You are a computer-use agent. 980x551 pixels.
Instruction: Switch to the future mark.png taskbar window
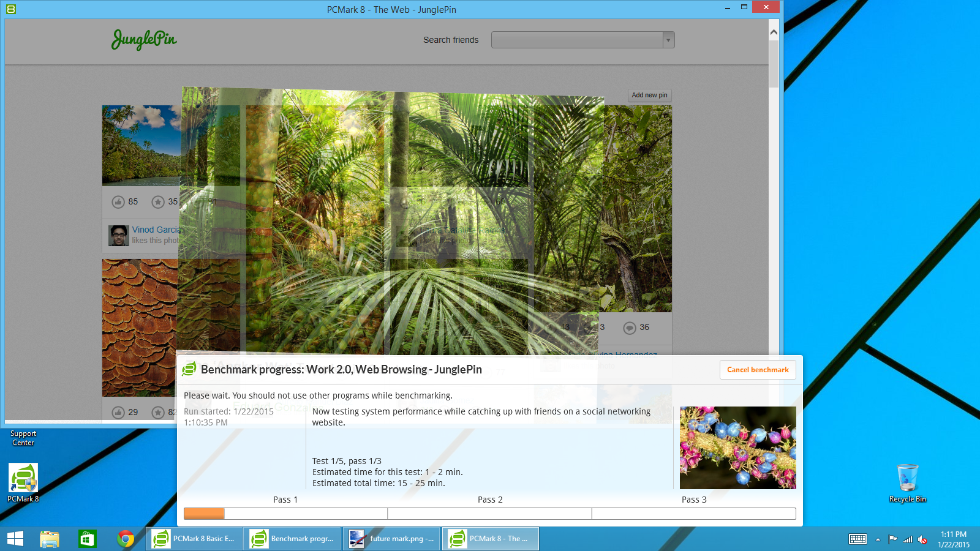tap(391, 539)
